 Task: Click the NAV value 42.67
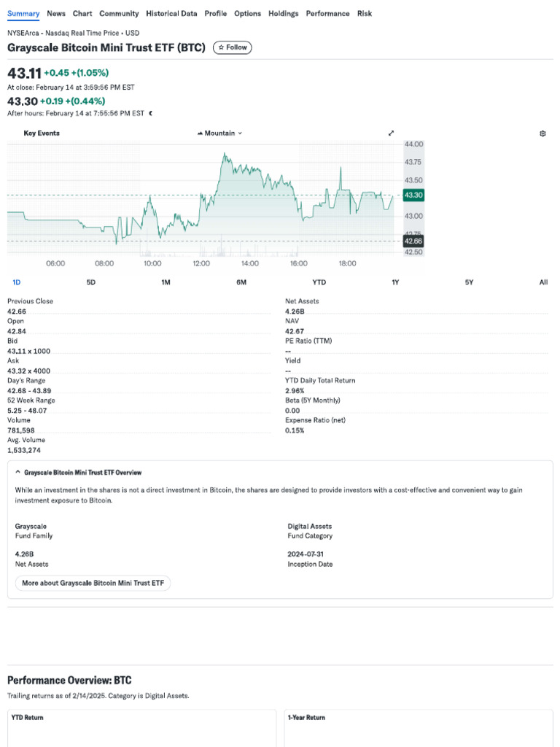295,332
